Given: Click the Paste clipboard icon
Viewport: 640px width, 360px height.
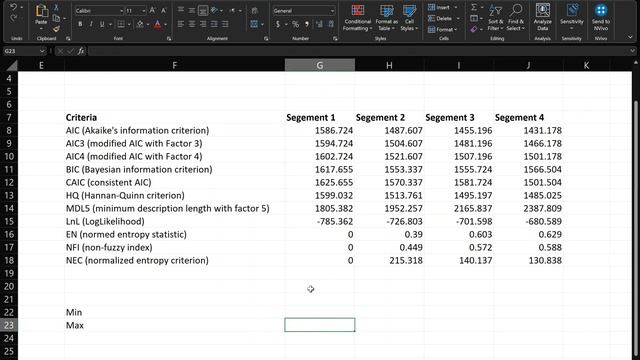Looking at the screenshot, I should [41, 11].
